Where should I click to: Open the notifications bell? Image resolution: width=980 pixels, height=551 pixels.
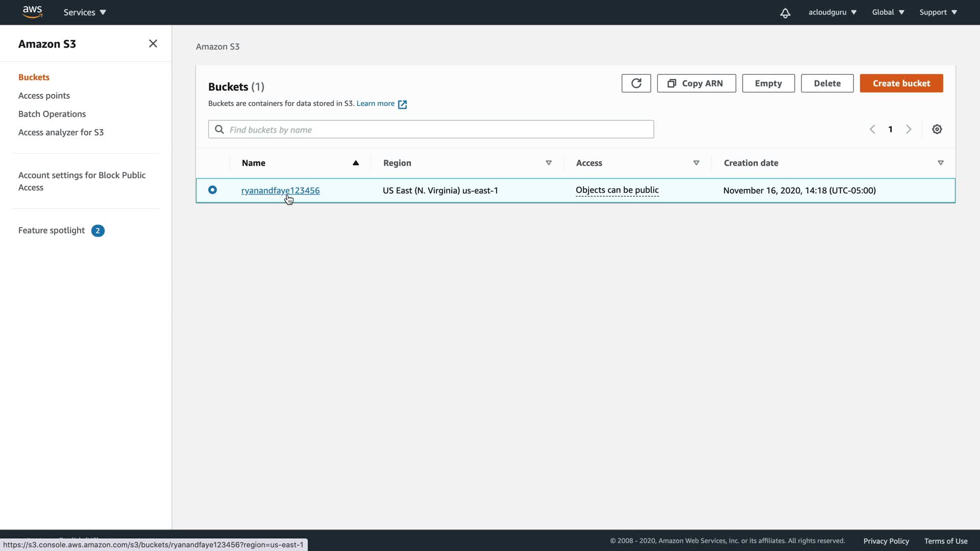785,13
